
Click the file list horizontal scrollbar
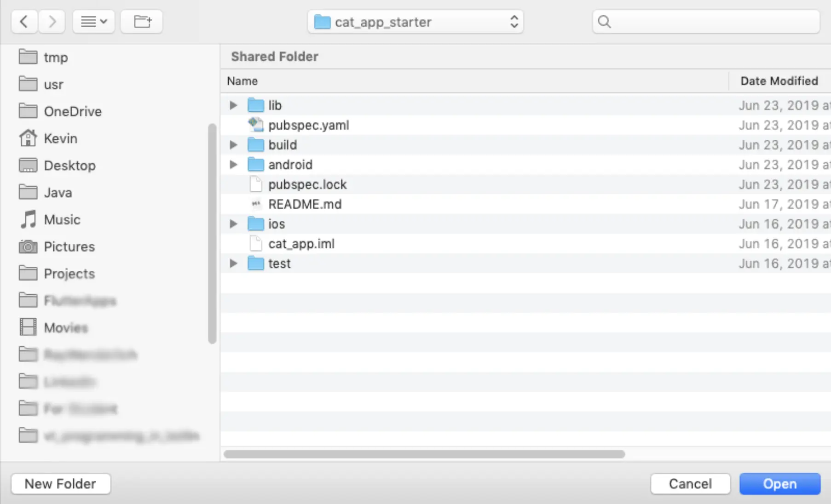pyautogui.click(x=424, y=454)
